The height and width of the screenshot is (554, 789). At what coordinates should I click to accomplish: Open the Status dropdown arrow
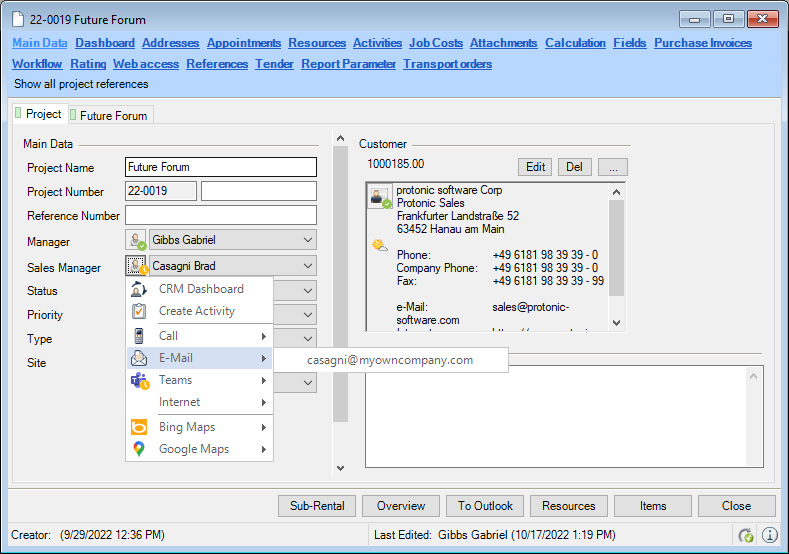click(308, 291)
